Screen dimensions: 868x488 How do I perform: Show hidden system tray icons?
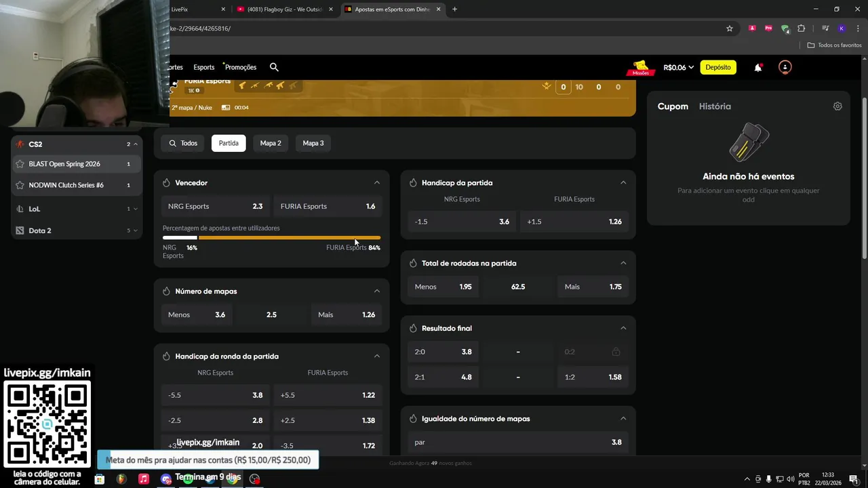(747, 479)
